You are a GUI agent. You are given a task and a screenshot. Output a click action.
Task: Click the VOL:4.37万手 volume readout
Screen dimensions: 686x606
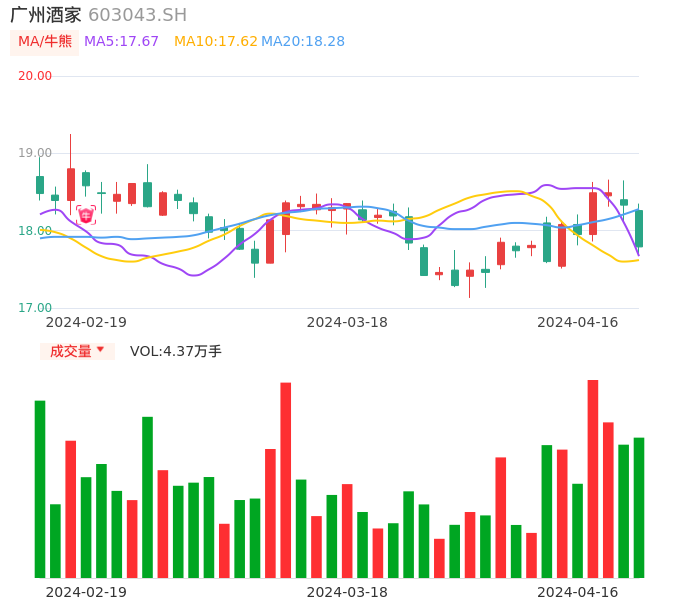coord(176,351)
